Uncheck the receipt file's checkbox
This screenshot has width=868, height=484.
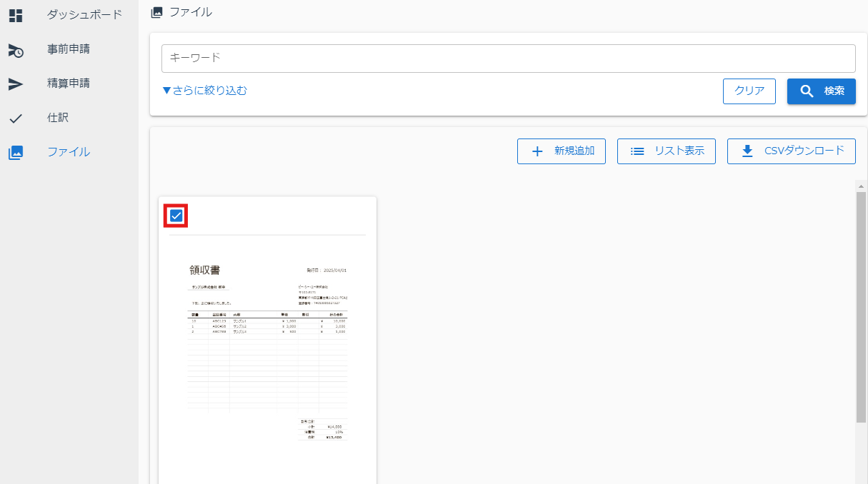pyautogui.click(x=176, y=216)
